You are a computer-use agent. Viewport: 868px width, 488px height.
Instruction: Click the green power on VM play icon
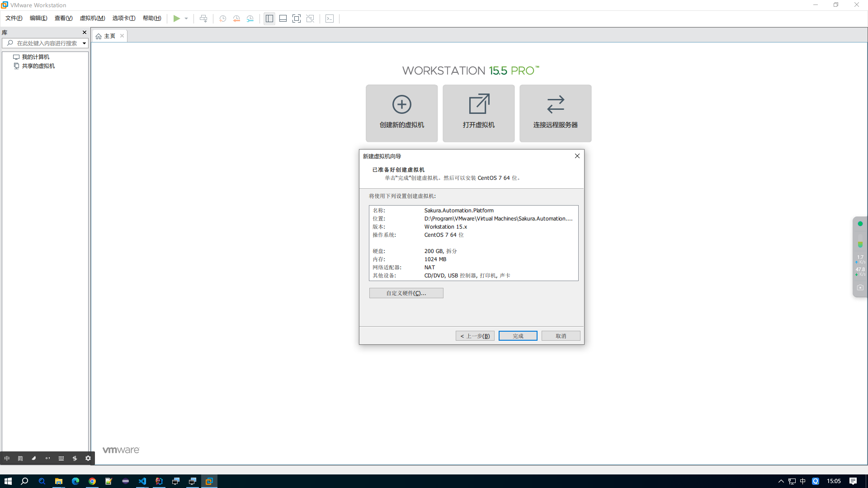tap(177, 19)
